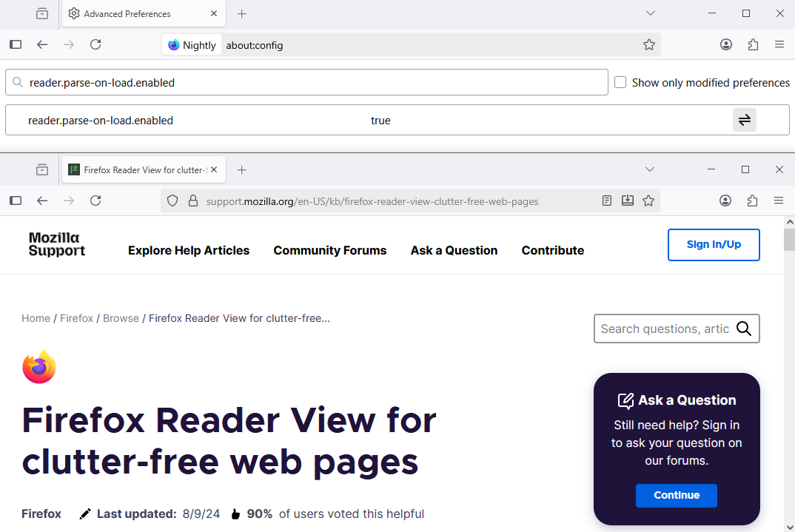Close the Firefox Reader View tab
The height and width of the screenshot is (532, 795).
click(214, 169)
